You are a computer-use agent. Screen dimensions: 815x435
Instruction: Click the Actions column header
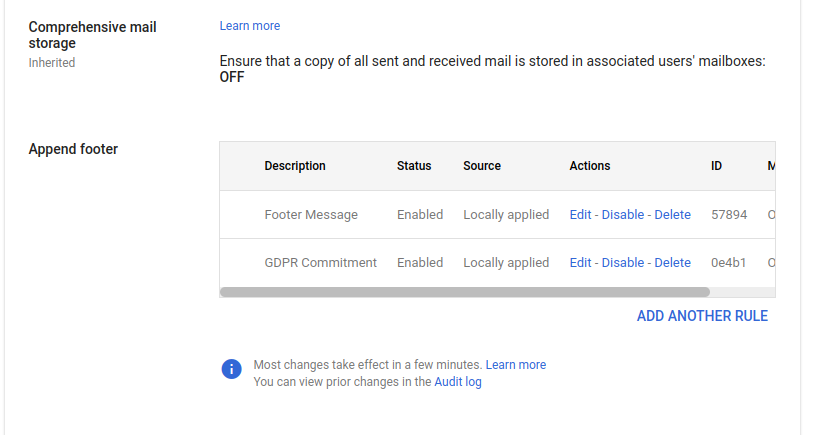[589, 166]
